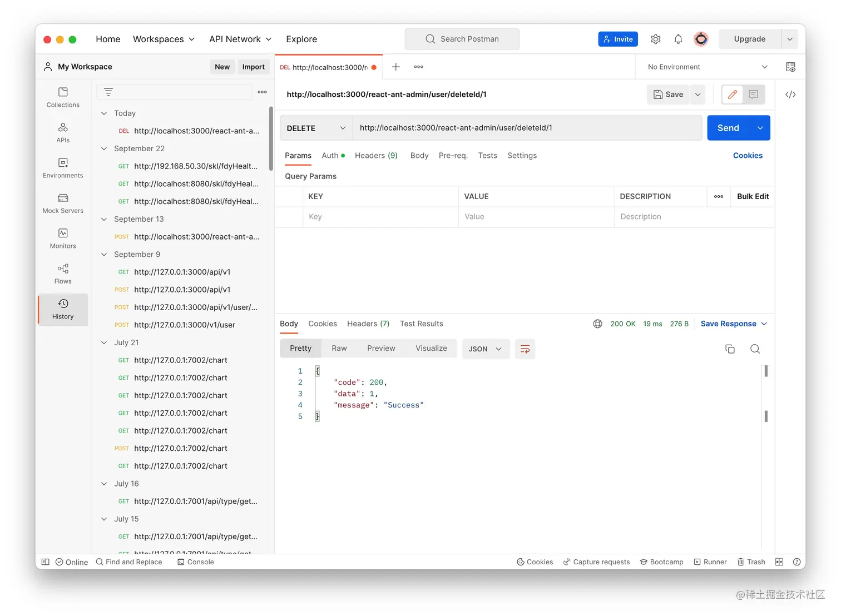Search within the response body
The image size is (841, 616).
click(x=755, y=349)
